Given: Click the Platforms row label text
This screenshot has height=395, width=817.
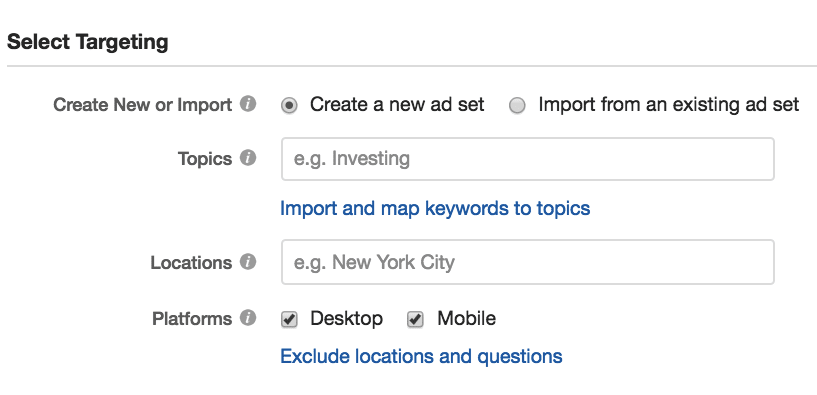Looking at the screenshot, I should (x=192, y=318).
